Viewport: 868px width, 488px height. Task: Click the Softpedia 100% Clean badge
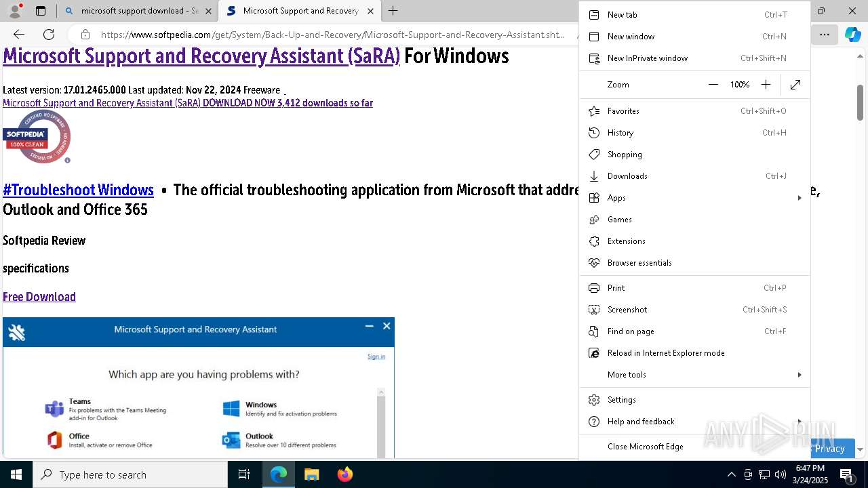pyautogui.click(x=37, y=136)
